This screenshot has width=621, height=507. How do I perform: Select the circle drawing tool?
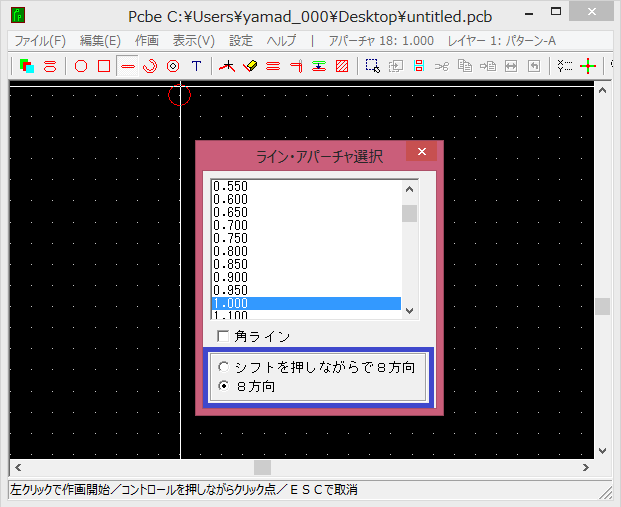click(81, 66)
